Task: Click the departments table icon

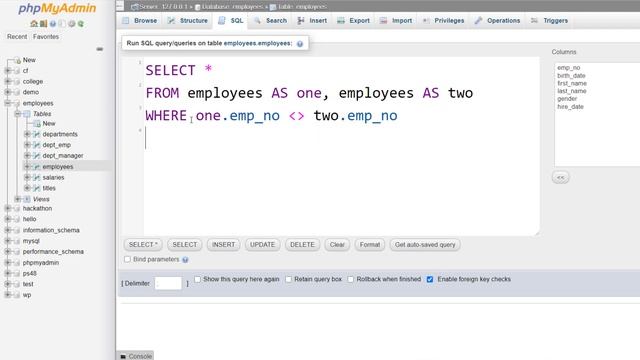Action: tap(36, 134)
